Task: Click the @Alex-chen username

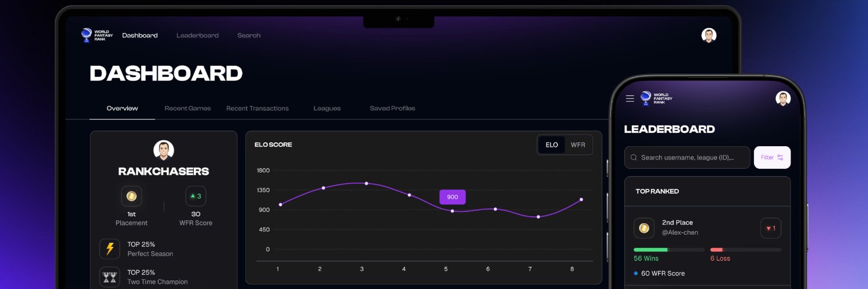Action: click(x=680, y=233)
